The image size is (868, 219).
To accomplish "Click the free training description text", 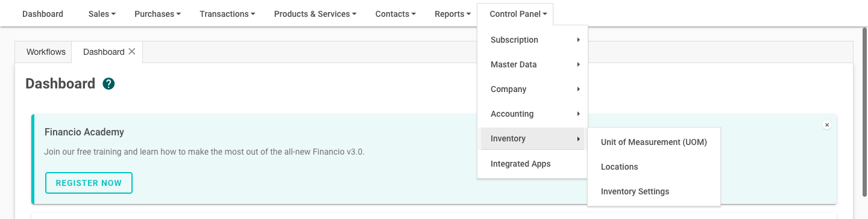I will click(x=204, y=152).
